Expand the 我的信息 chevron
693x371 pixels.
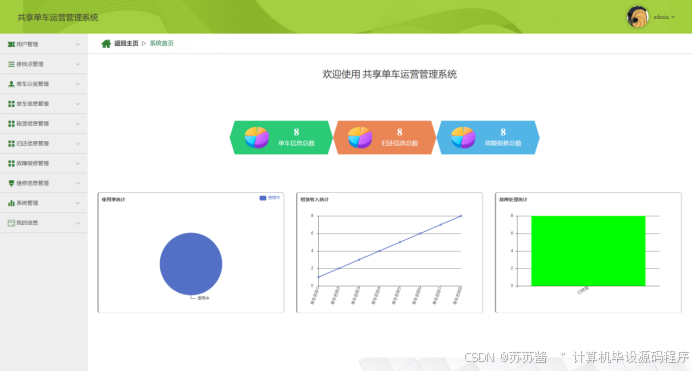[x=77, y=223]
